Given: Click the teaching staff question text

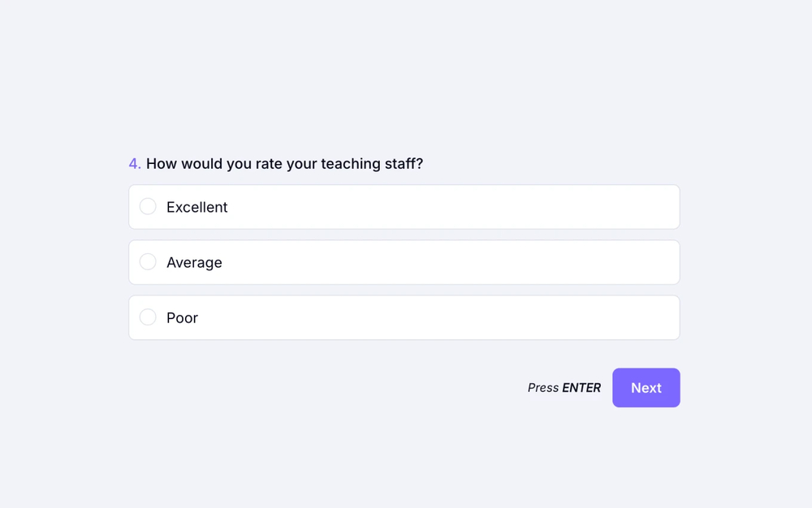Looking at the screenshot, I should [284, 163].
